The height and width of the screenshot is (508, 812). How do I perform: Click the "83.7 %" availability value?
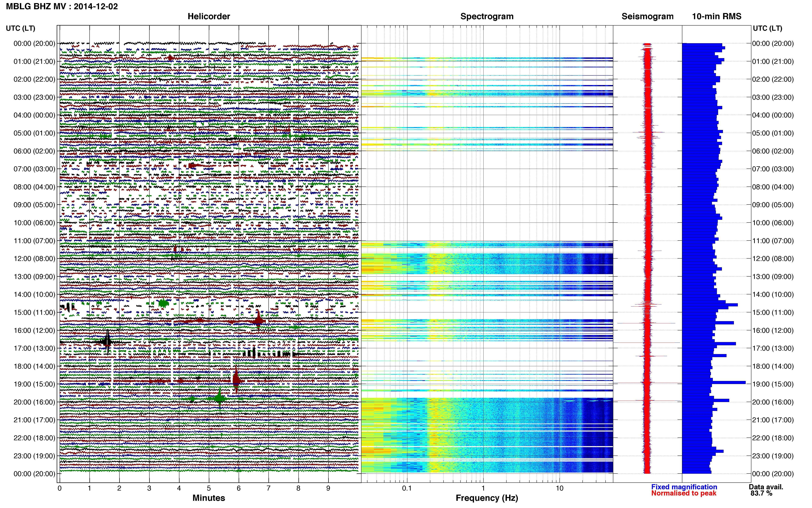coord(761,493)
